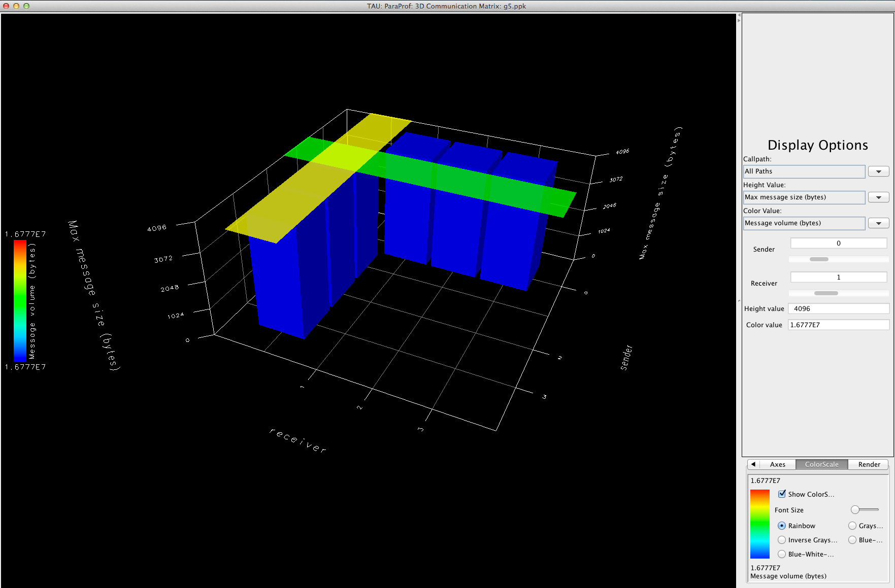This screenshot has width=895, height=588.
Task: Select the Blue-Red color scale option
Action: point(852,540)
